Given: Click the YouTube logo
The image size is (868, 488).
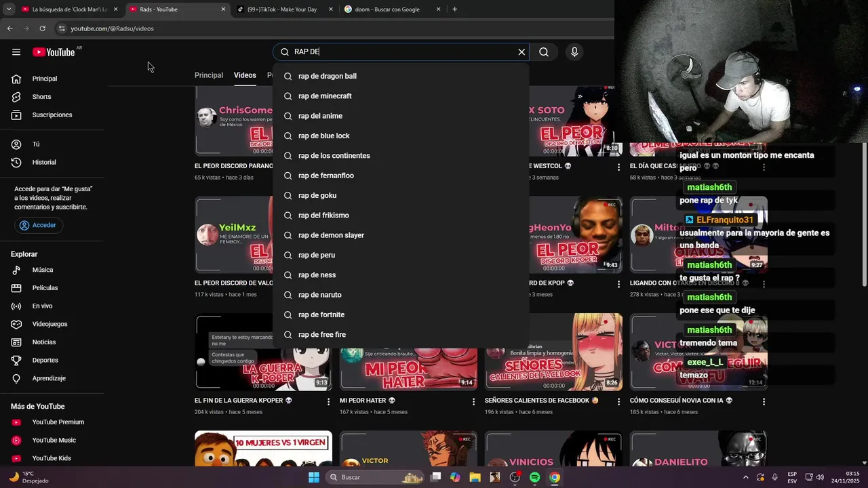Looking at the screenshot, I should point(54,52).
